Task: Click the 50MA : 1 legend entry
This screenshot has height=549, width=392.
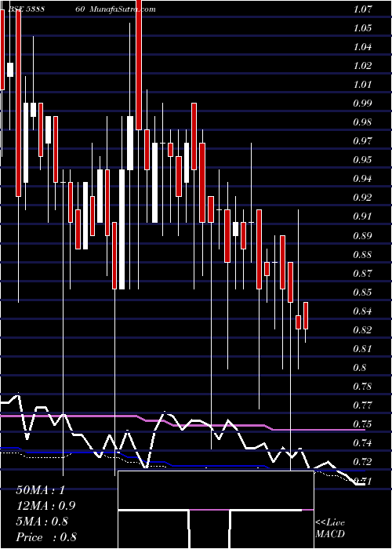Action: tap(41, 490)
